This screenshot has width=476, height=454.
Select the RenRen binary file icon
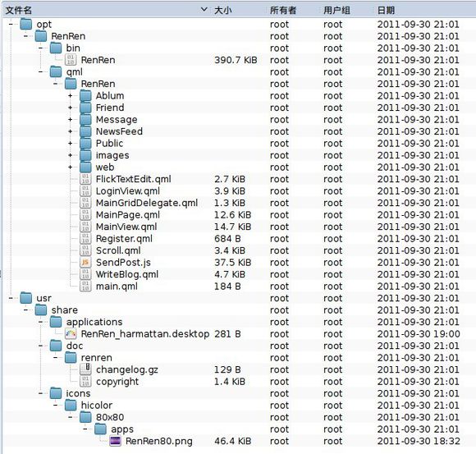[71, 60]
